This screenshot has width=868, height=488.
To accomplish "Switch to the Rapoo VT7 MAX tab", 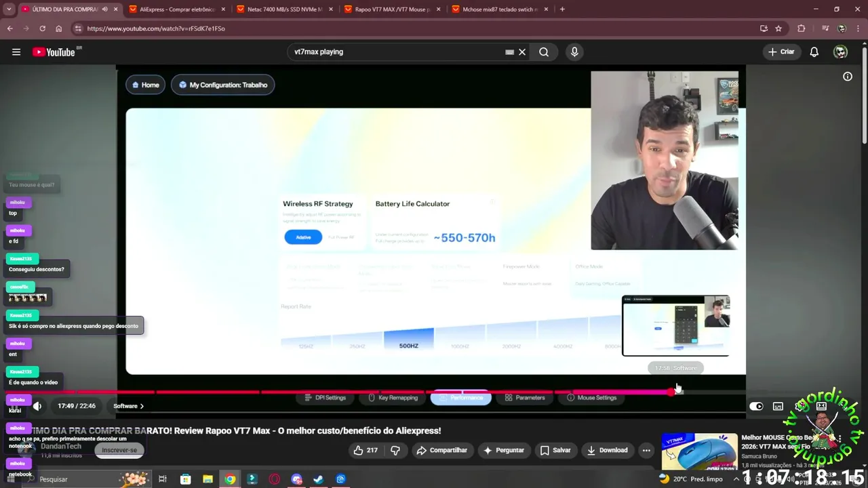I will point(391,9).
